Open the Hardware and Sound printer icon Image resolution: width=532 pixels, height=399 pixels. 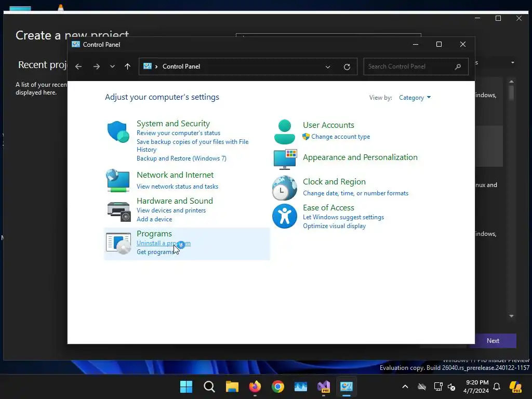pos(119,211)
